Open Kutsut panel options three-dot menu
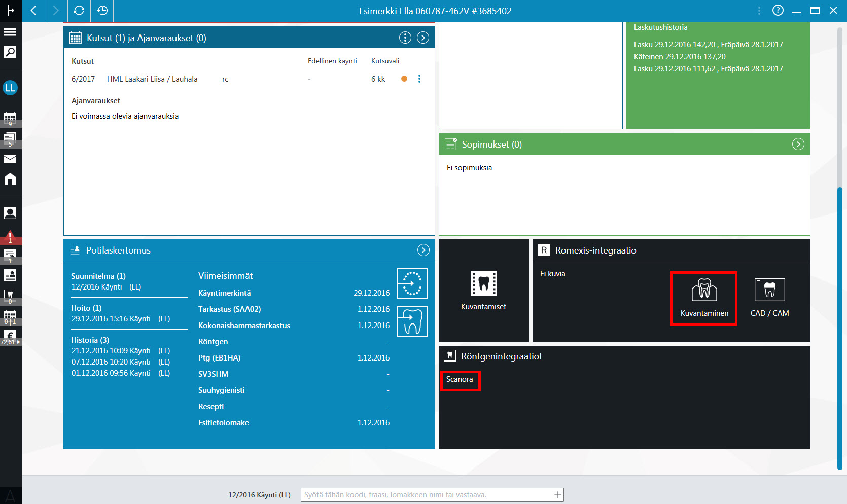 (x=405, y=38)
